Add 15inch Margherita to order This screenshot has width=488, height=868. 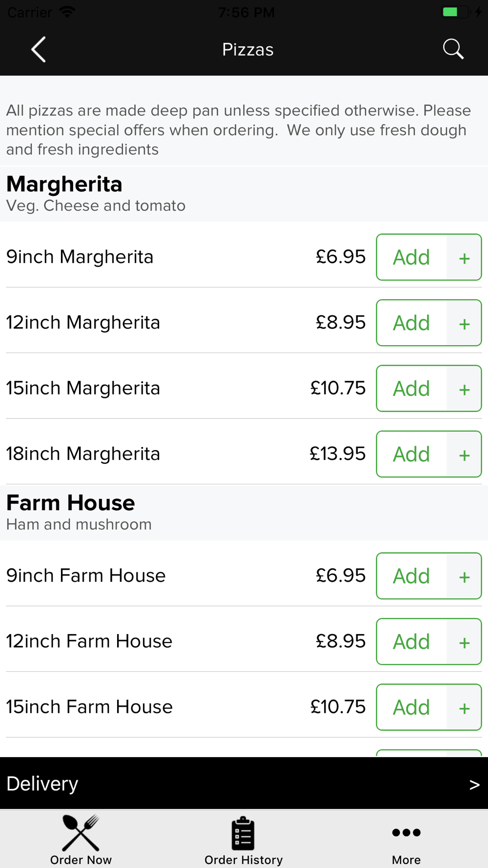tap(411, 389)
